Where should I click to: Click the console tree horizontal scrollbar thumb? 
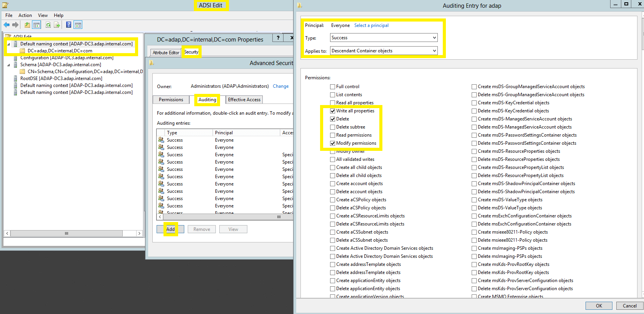tap(67, 233)
